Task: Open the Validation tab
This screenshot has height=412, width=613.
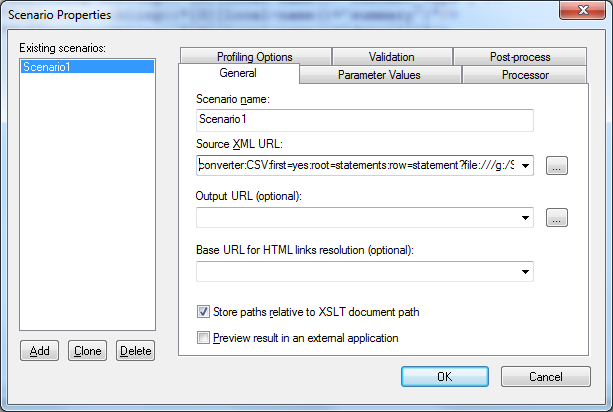Action: click(x=390, y=57)
